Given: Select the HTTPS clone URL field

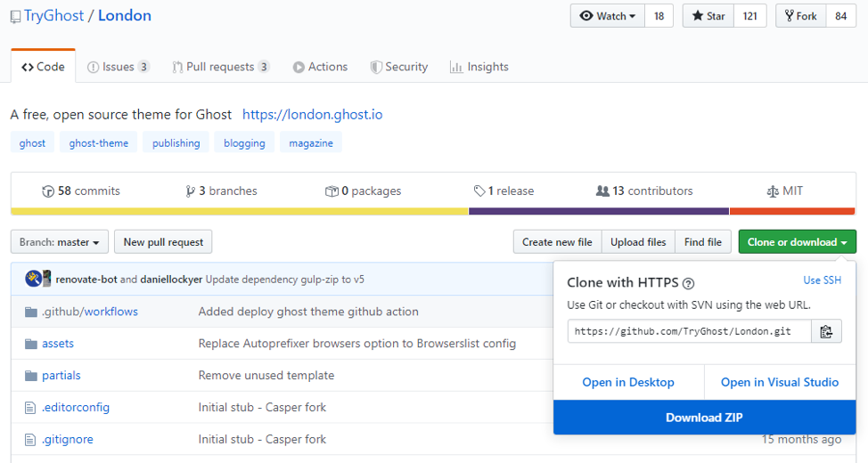Looking at the screenshot, I should 689,331.
